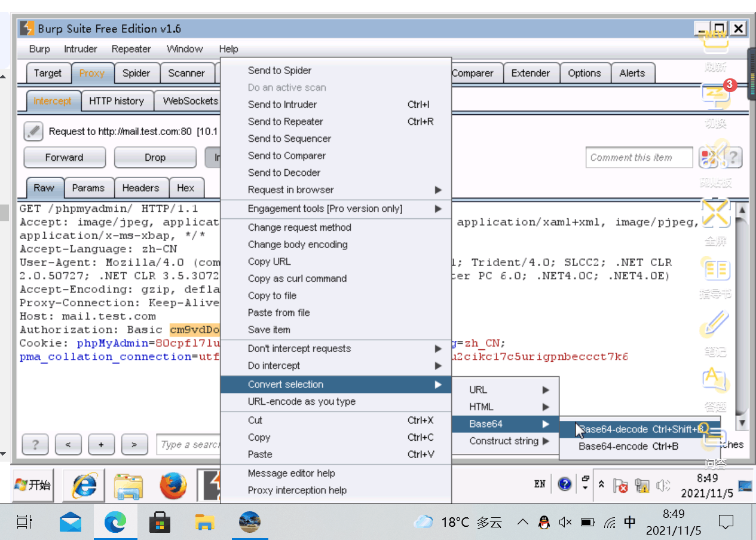Click request editor scrollbar down arrow
Screen dimensions: 756x540
pyautogui.click(x=742, y=423)
